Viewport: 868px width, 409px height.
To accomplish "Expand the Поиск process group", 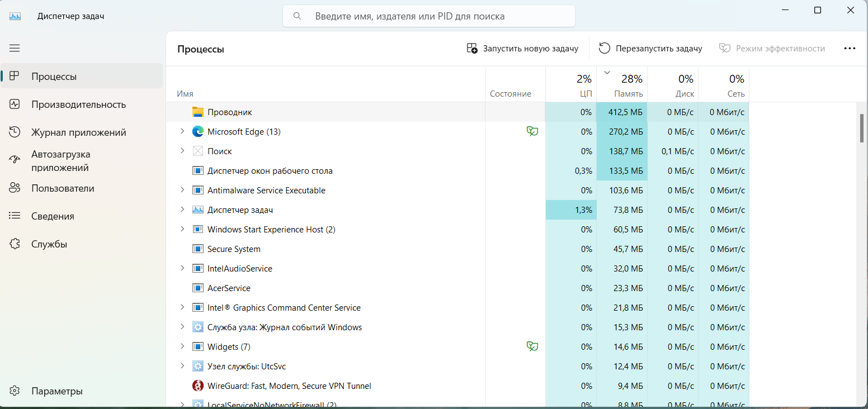I will (x=182, y=151).
